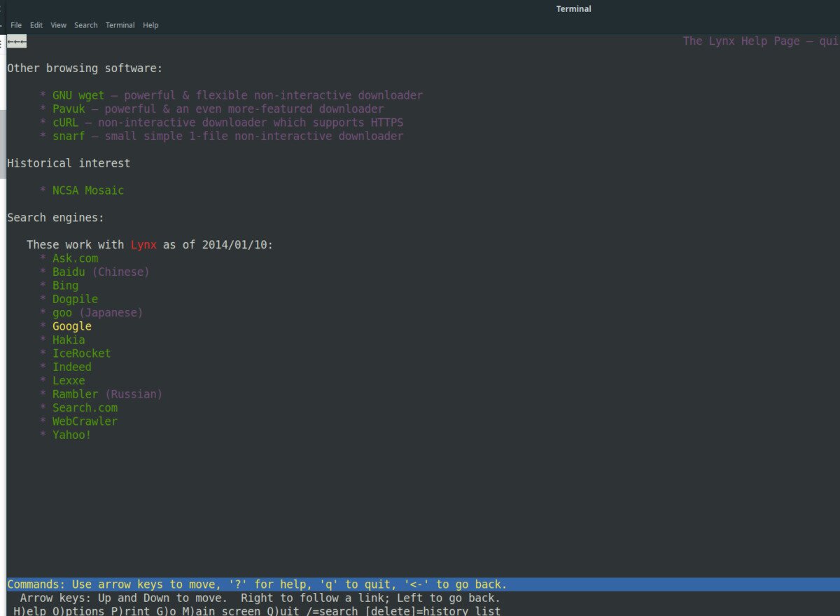The height and width of the screenshot is (616, 840).
Task: Open the Terminal menu
Action: pos(120,25)
